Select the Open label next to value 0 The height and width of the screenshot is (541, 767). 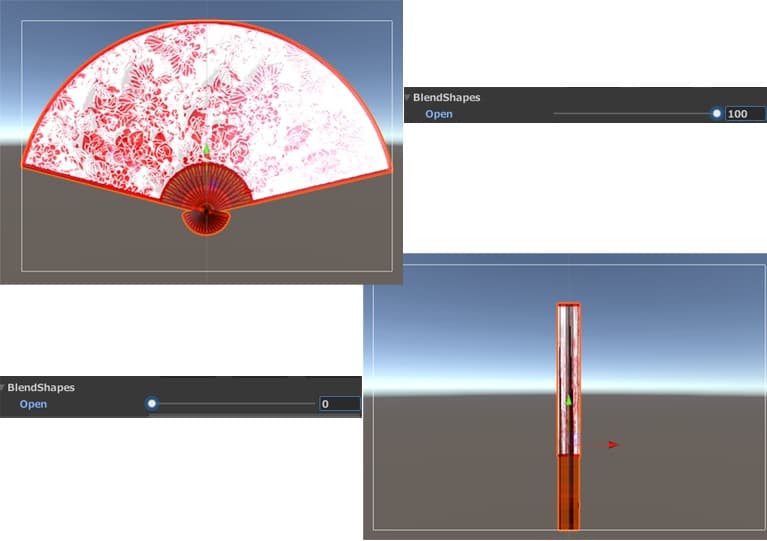(33, 404)
